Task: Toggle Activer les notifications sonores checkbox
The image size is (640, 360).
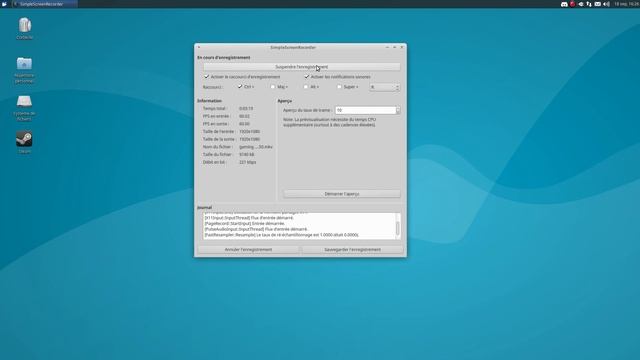Action: click(307, 76)
